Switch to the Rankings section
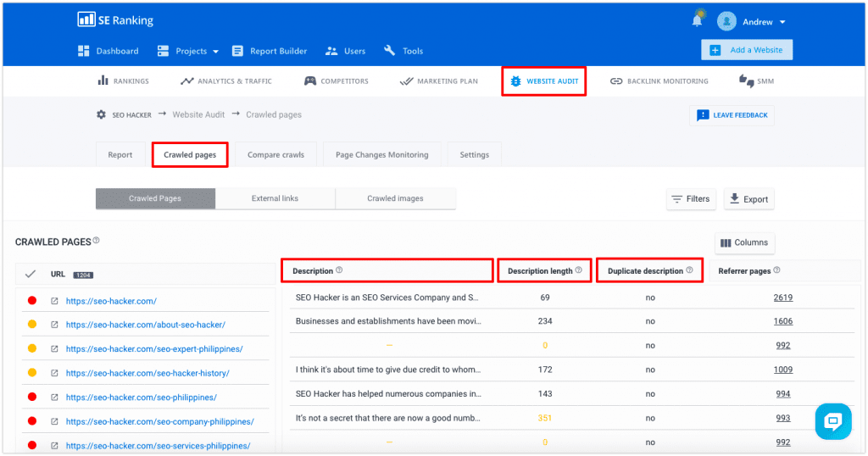The height and width of the screenshot is (456, 868). click(124, 81)
